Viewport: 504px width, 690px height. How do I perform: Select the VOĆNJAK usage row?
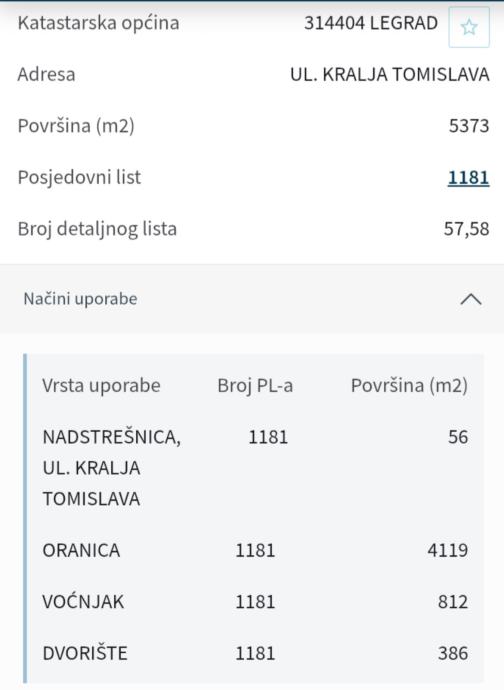[x=255, y=602]
